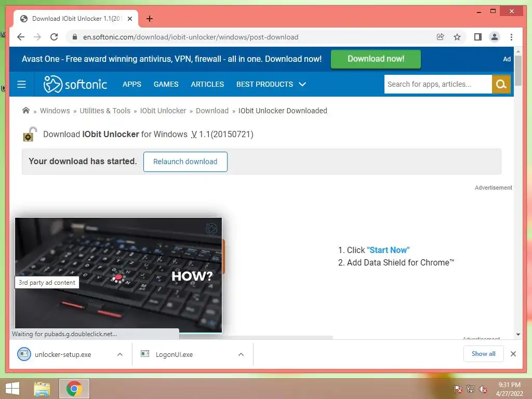Show the taskbar clock and date
Screen dimensions: 532x399
509,389
